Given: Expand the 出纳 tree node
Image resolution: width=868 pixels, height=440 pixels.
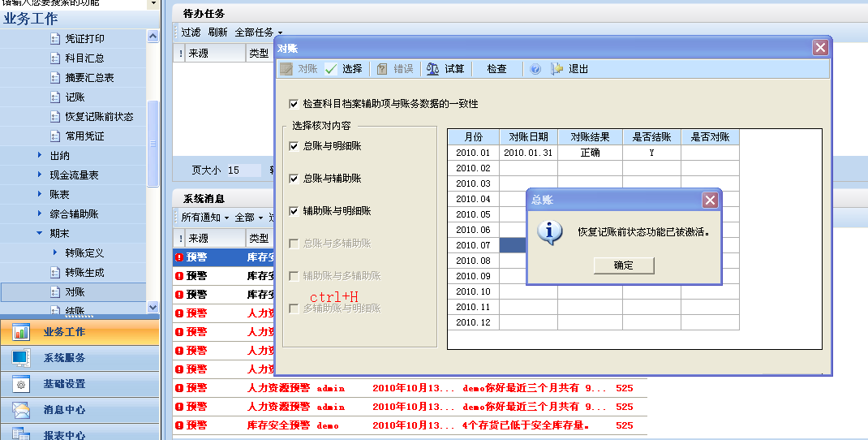Looking at the screenshot, I should (39, 155).
